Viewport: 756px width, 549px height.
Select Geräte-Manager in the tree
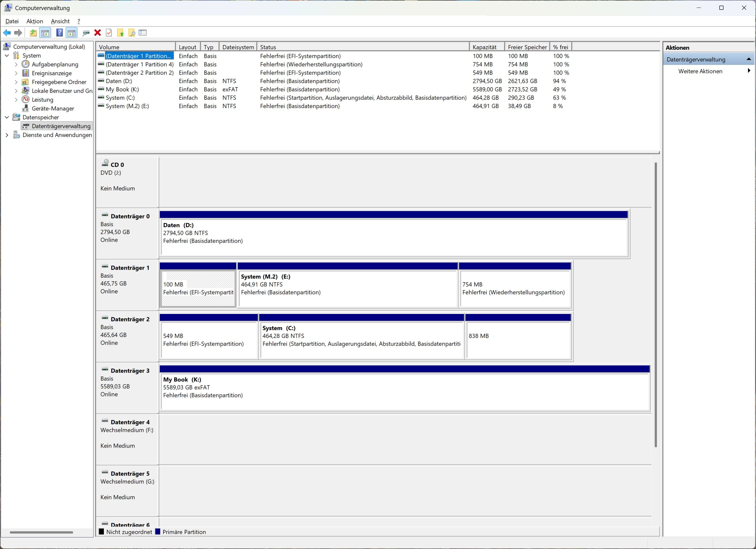click(x=53, y=108)
